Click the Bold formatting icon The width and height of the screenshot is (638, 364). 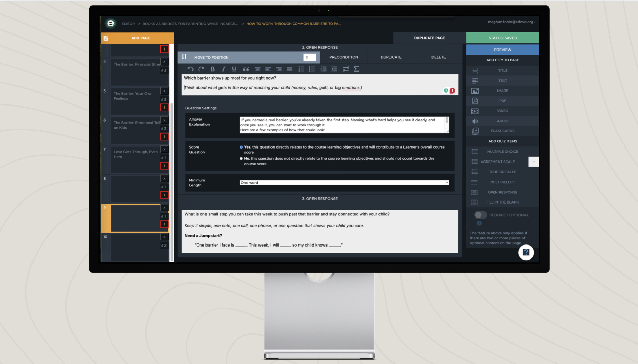(x=213, y=69)
